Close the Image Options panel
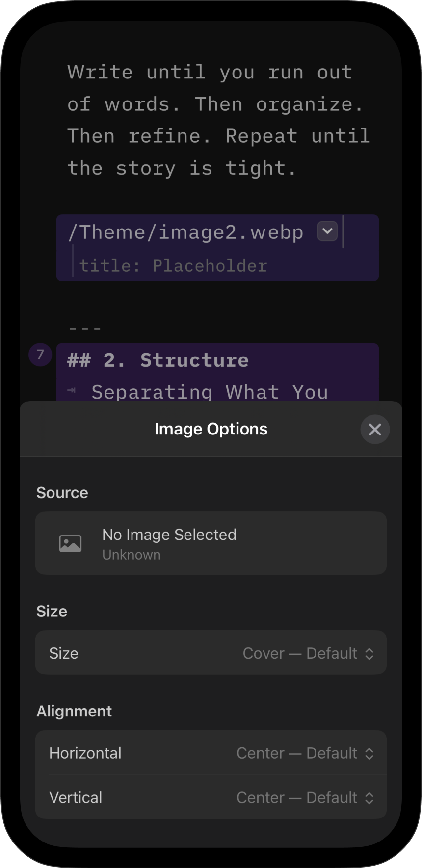Viewport: 422px width, 868px height. (x=375, y=430)
